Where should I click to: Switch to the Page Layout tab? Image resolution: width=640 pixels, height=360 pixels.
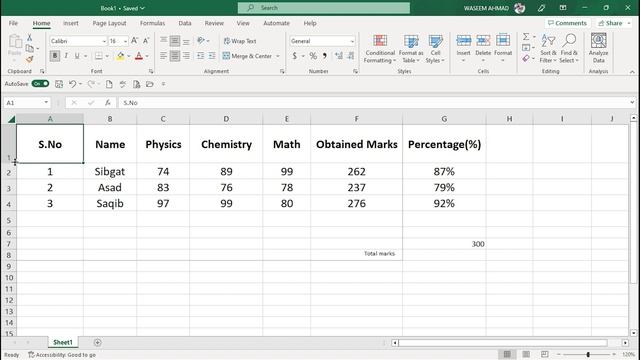pos(109,23)
